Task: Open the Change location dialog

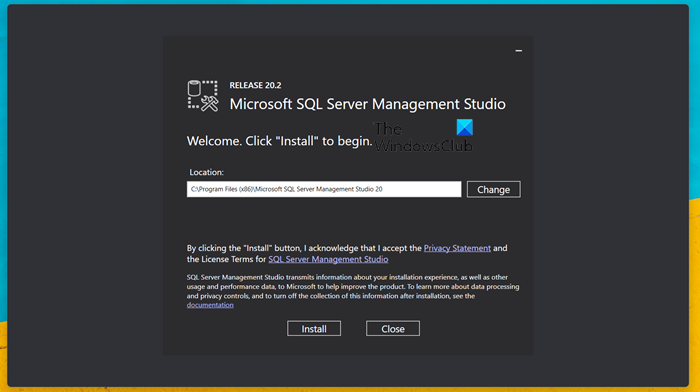Action: point(493,189)
